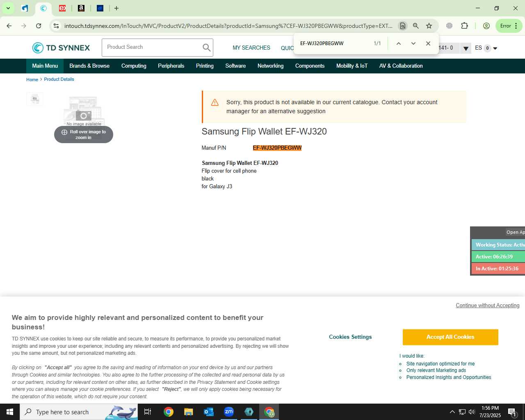Click the zoom magnifier icon in address bar
Screen dimensions: 525x420
click(x=416, y=26)
